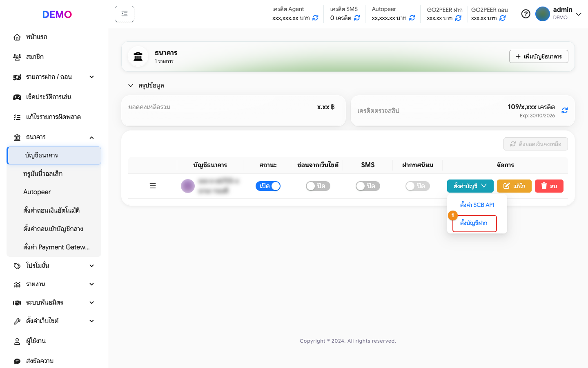Refresh the GO2PEER ฝาก balance
This screenshot has height=368, width=588.
[458, 18]
